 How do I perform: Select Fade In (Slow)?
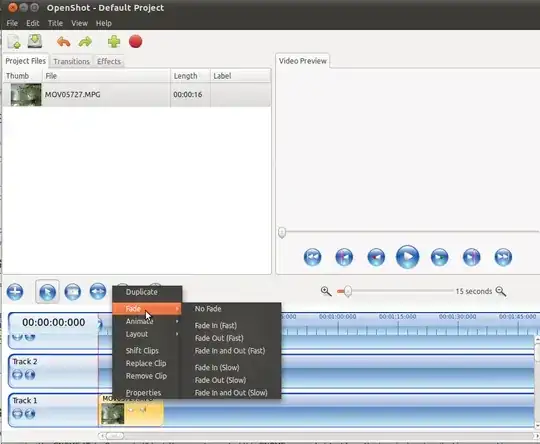pyautogui.click(x=231, y=368)
